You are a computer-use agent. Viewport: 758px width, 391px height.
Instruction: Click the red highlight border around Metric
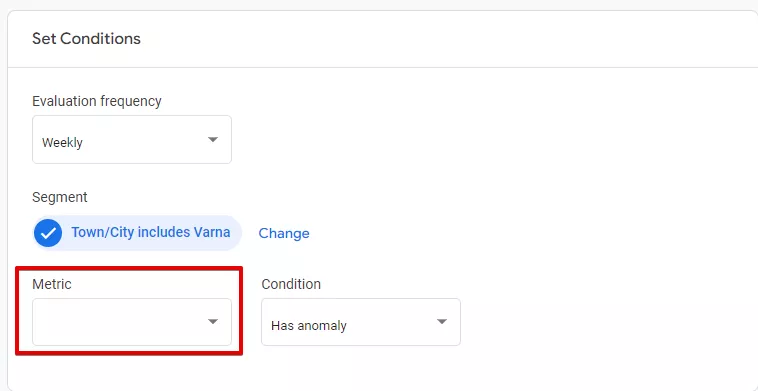coord(129,268)
